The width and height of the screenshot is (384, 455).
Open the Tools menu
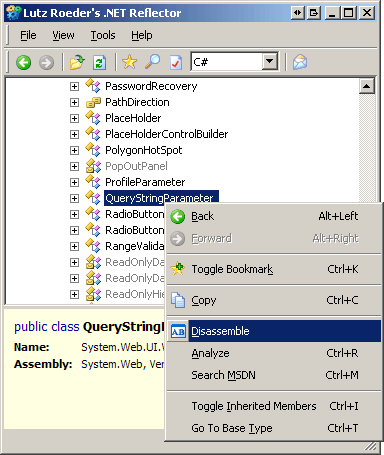(103, 35)
